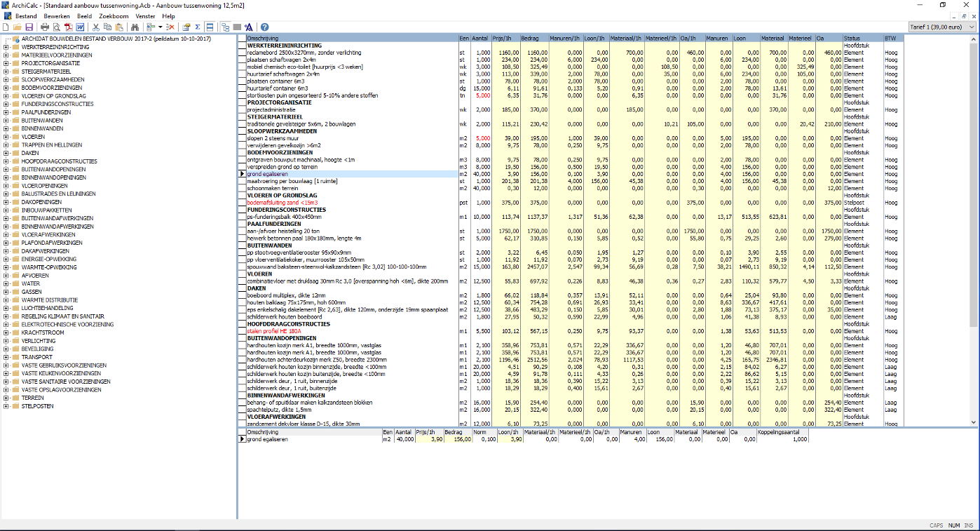Screen dimensions: 980x531
Task: Open the Help menu
Action: click(168, 15)
